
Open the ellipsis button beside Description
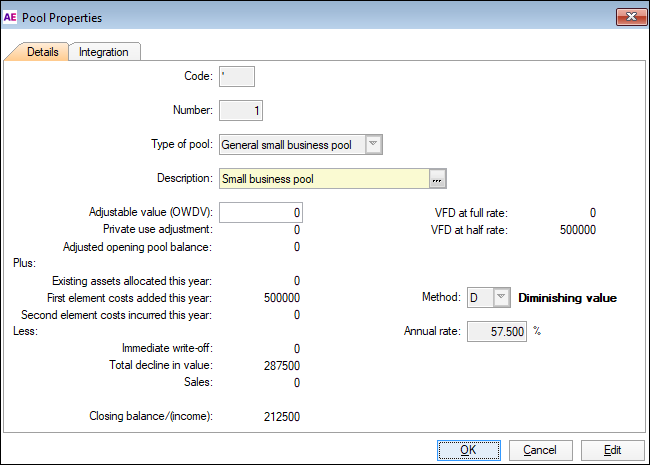(x=437, y=179)
